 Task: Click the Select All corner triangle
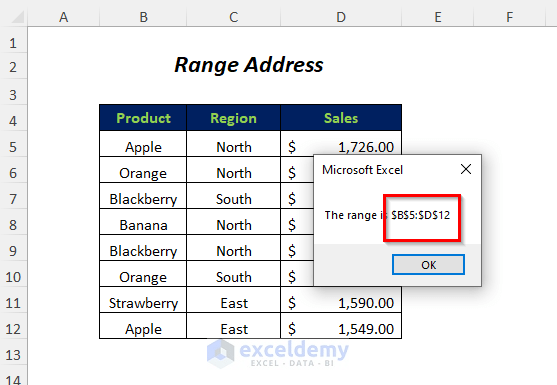[17, 17]
